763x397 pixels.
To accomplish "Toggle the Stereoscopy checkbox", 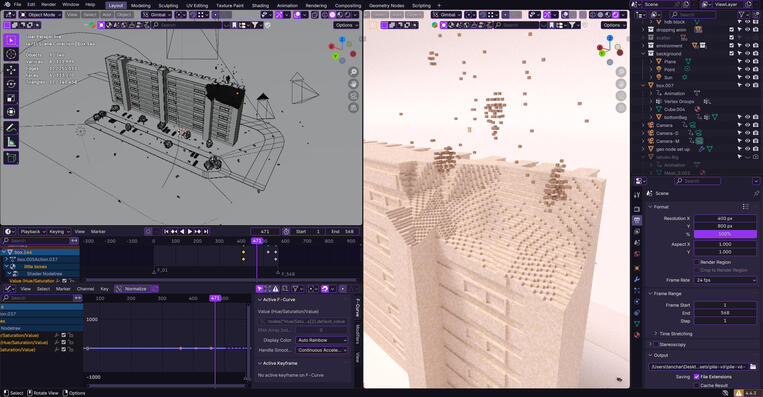I will point(655,344).
